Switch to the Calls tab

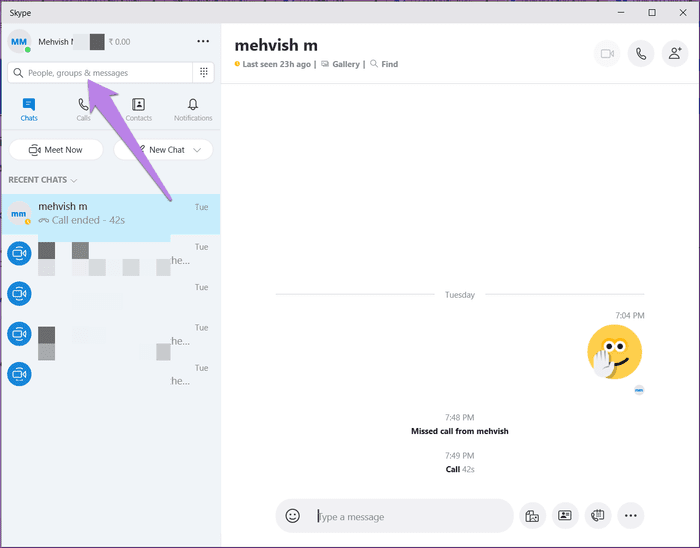83,110
